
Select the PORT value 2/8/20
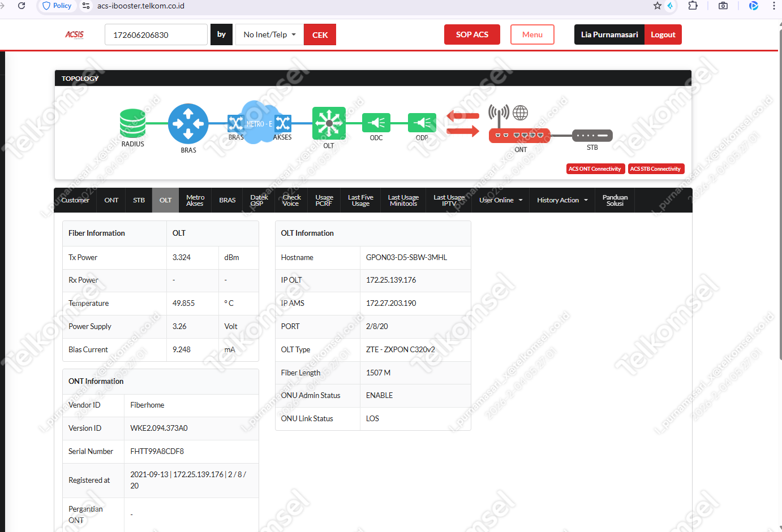coord(377,326)
